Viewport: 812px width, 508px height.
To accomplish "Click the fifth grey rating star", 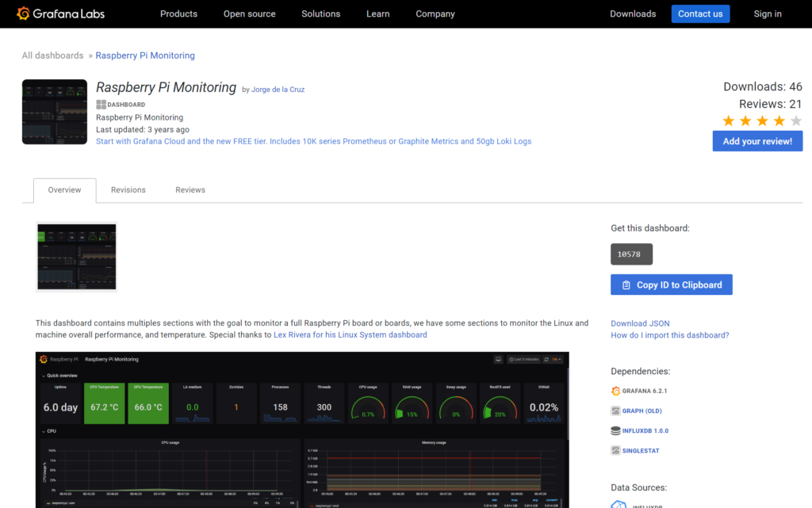I will [796, 120].
